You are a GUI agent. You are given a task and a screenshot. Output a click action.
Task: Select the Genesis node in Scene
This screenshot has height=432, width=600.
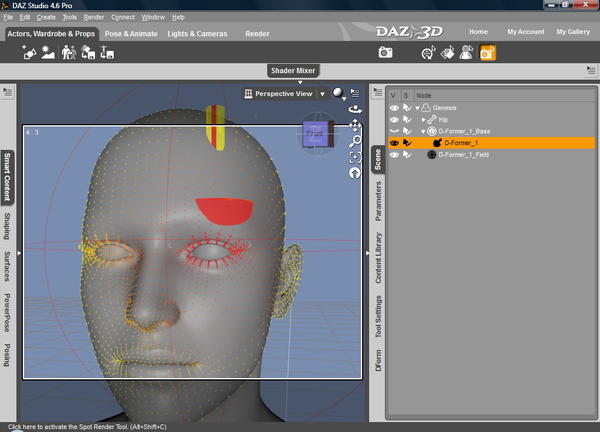pos(444,108)
